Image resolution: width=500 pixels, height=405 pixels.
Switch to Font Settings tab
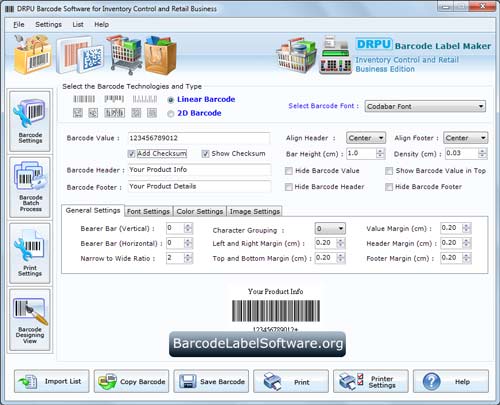149,211
